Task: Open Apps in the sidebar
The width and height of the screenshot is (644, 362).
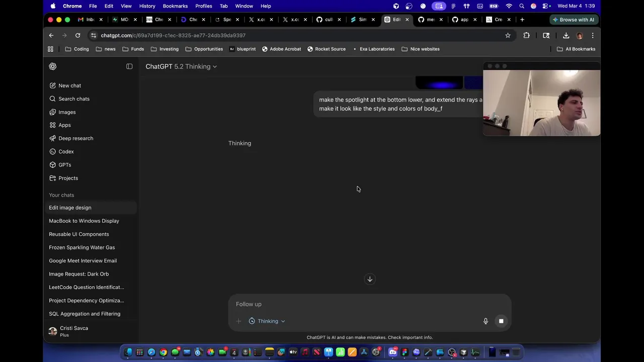Action: click(91, 125)
